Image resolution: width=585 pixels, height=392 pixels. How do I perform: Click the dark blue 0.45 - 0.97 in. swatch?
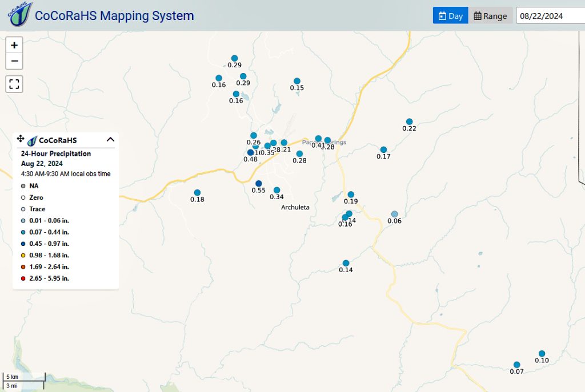tap(23, 244)
